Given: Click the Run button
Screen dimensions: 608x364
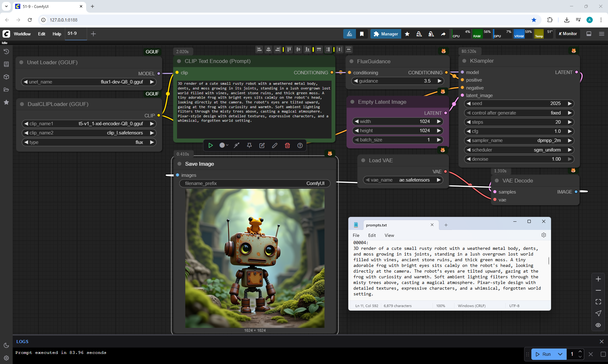Looking at the screenshot, I should pyautogui.click(x=543, y=354).
